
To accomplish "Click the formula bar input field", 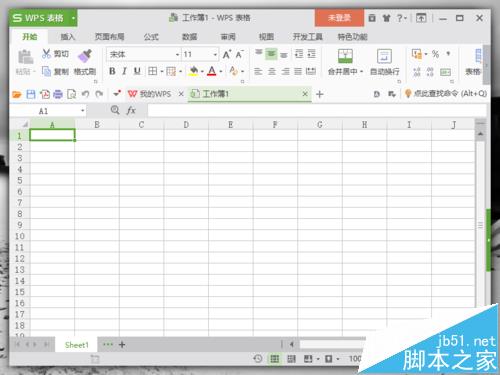I will (317, 111).
